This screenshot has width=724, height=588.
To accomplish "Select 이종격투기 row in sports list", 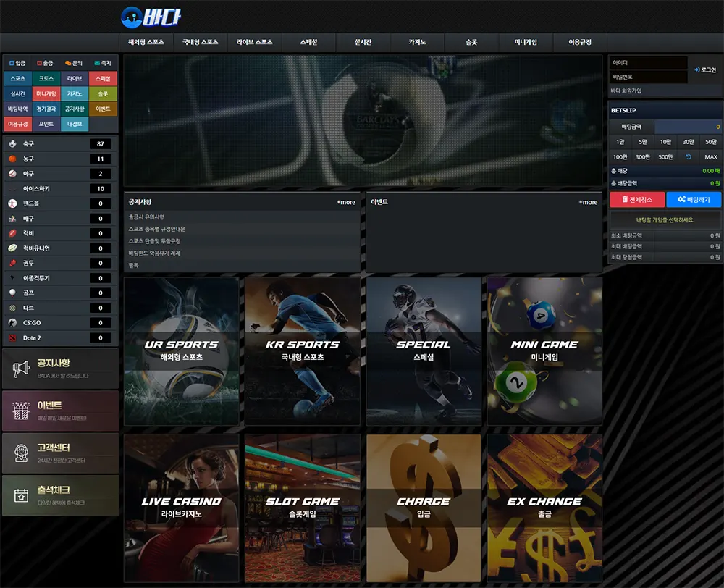I will (60, 278).
